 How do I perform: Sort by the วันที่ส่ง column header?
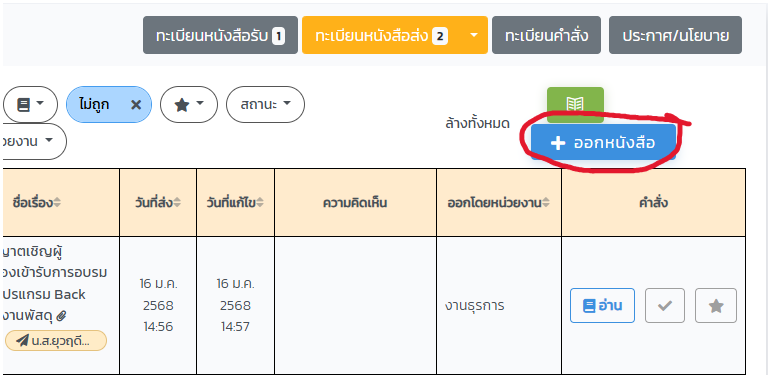click(158, 203)
